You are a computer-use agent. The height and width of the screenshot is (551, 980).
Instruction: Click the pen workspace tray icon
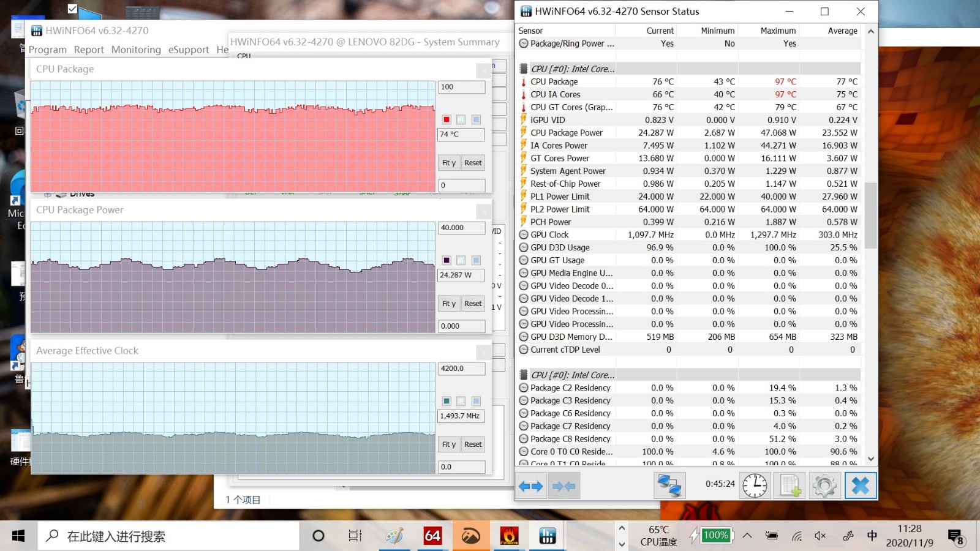coord(848,536)
